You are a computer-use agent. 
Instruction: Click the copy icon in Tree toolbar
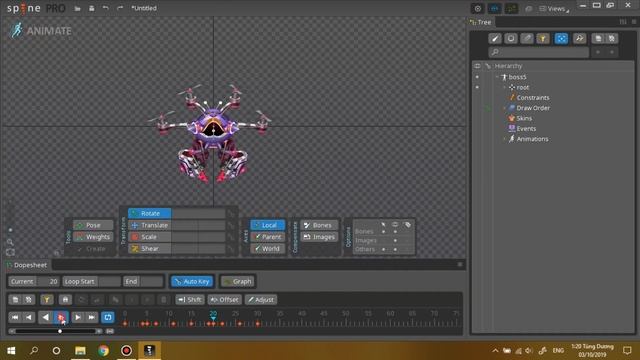(598, 38)
